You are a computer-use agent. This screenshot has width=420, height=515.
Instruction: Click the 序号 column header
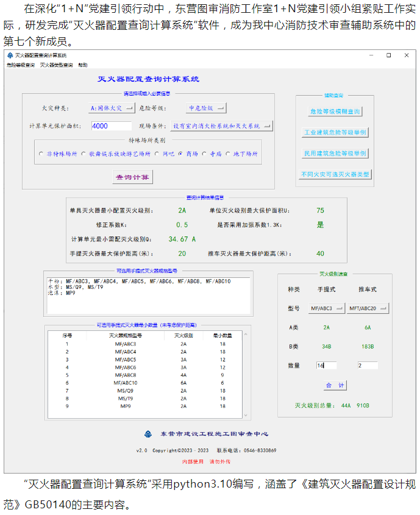tap(67, 335)
